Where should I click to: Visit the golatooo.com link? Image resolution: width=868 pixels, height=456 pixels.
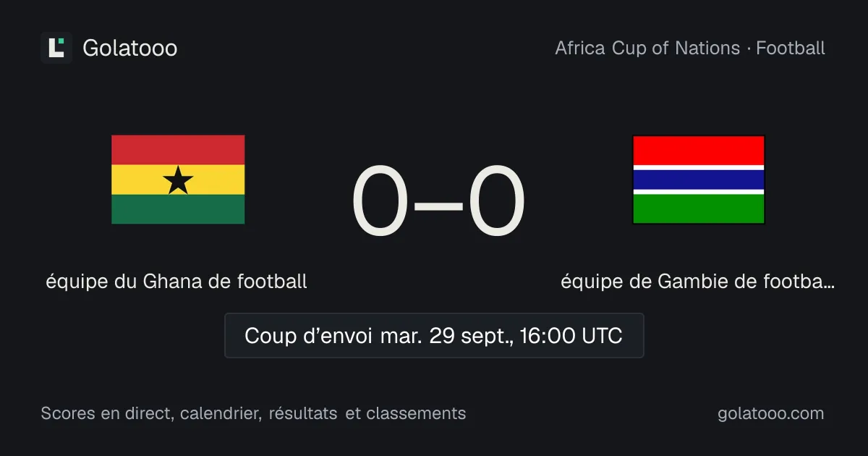(x=771, y=413)
